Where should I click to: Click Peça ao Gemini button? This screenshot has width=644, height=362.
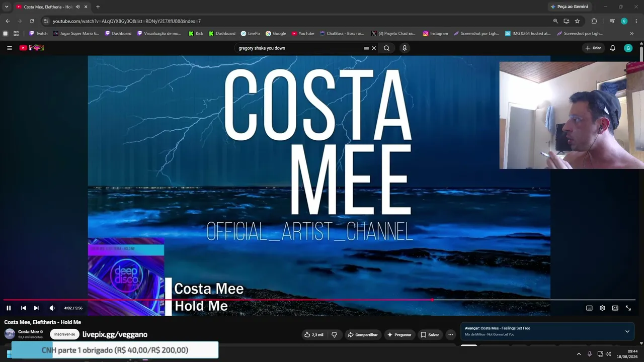(569, 7)
